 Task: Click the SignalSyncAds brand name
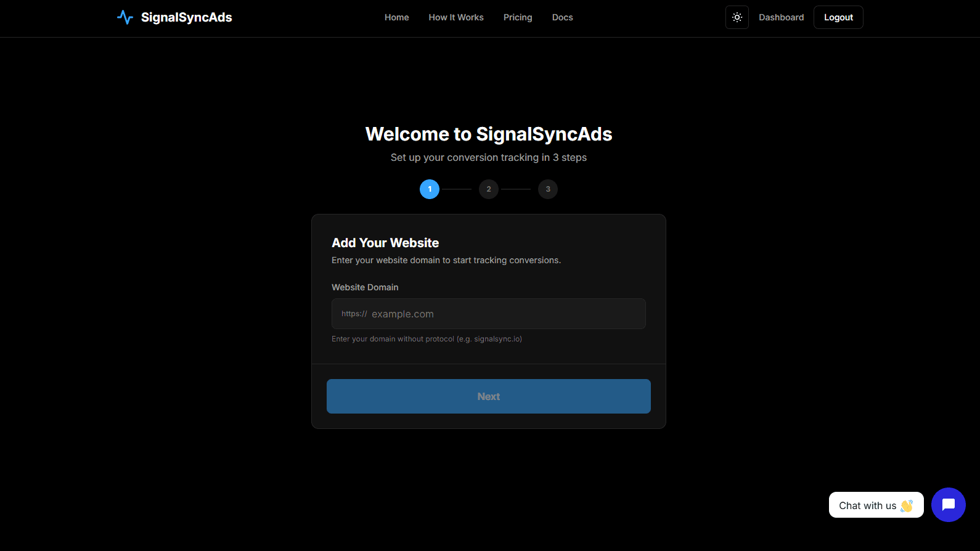pos(187,17)
